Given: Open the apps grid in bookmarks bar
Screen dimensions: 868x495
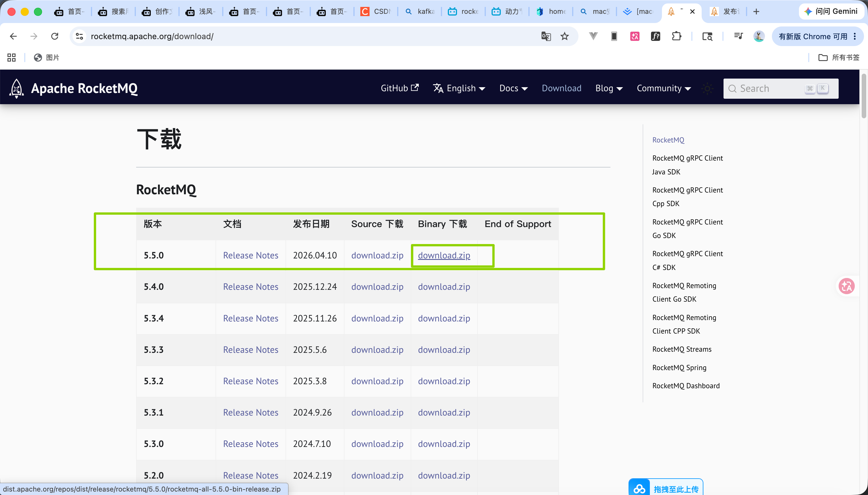Looking at the screenshot, I should click(12, 58).
